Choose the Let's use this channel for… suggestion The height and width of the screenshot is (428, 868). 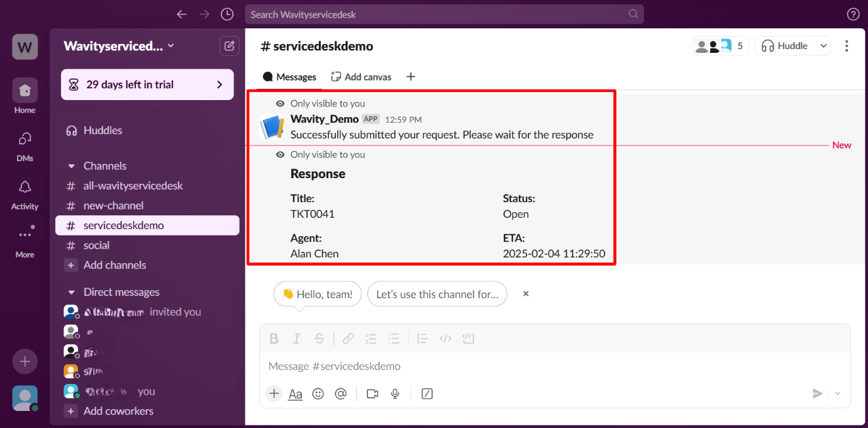tap(437, 294)
